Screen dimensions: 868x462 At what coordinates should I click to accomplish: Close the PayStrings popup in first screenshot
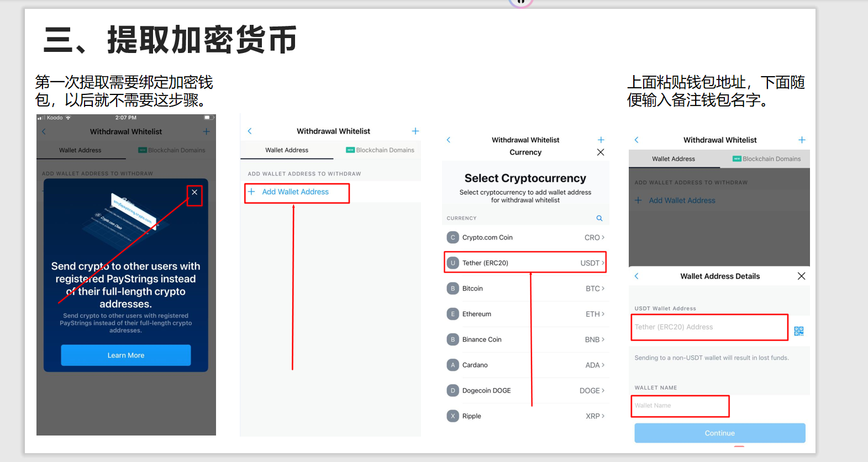(194, 192)
